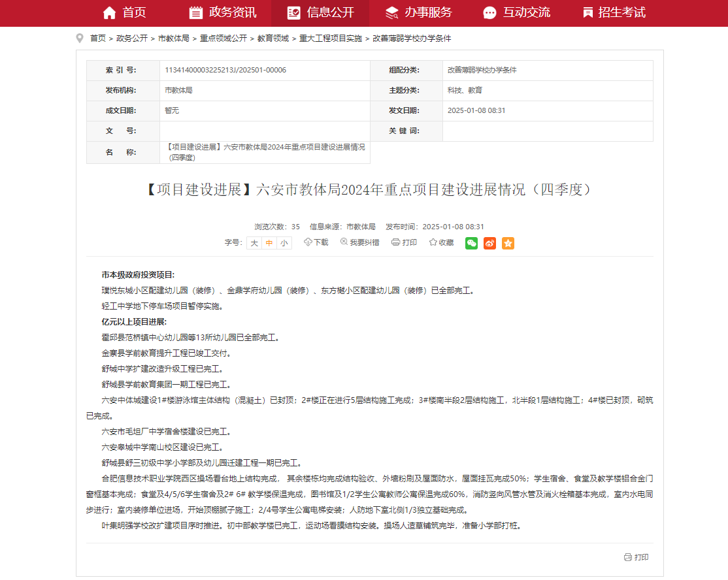Screen dimensions: 728x580
Task: Set font size to medium 中
Action: pos(269,243)
